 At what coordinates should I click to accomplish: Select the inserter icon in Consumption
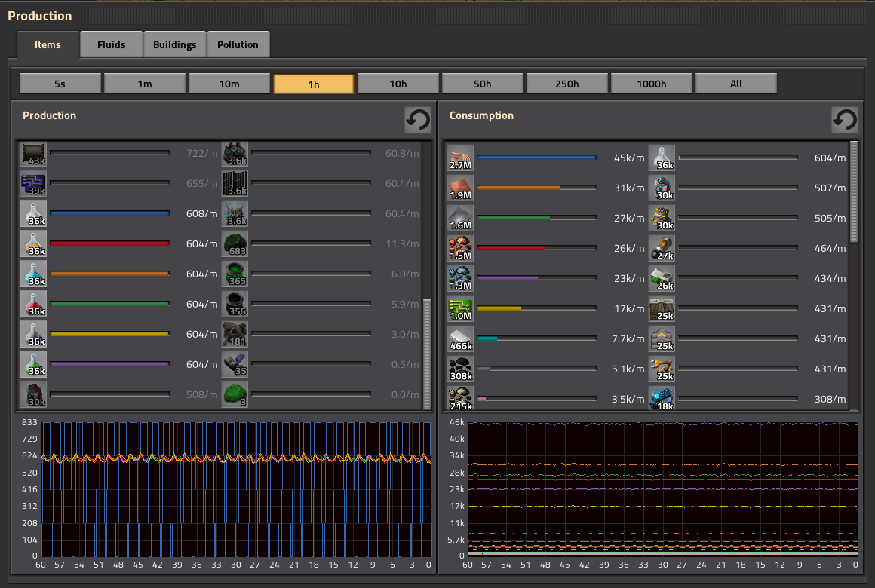tap(662, 369)
